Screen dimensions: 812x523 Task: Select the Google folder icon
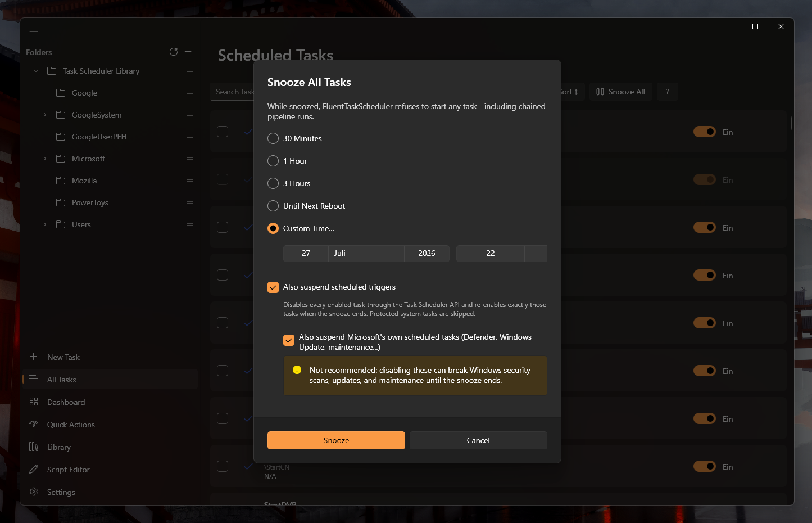tap(61, 93)
